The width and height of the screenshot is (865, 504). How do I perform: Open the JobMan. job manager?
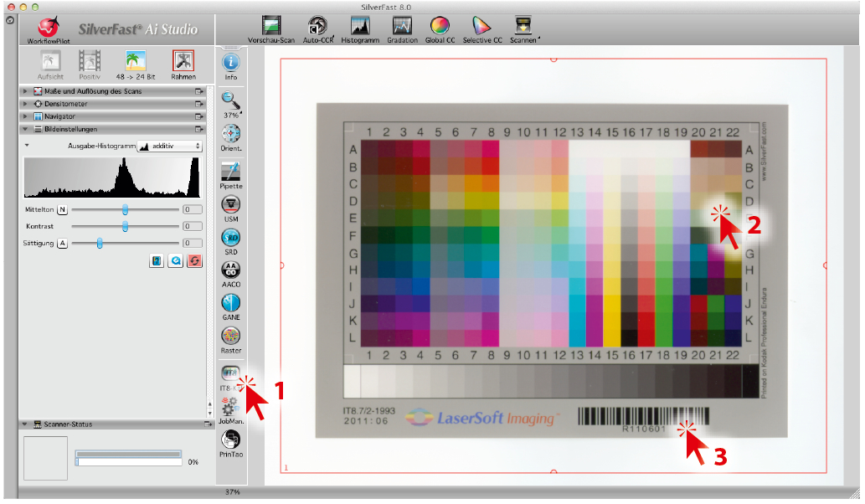230,411
